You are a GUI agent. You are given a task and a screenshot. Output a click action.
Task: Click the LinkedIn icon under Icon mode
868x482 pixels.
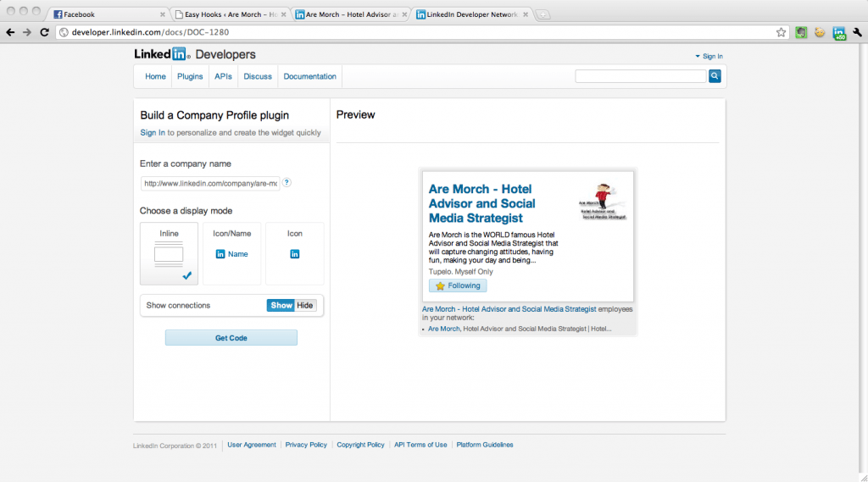294,254
